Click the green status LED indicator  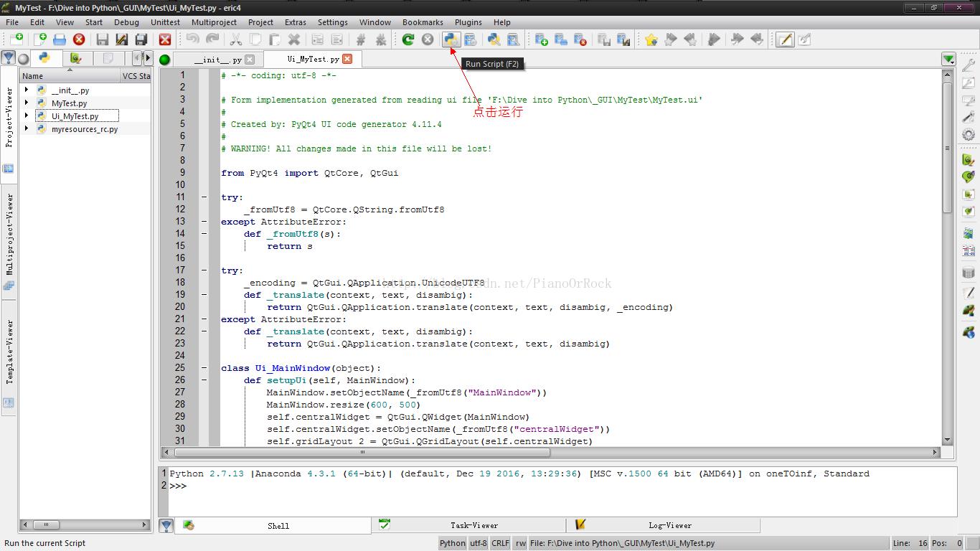tap(164, 60)
